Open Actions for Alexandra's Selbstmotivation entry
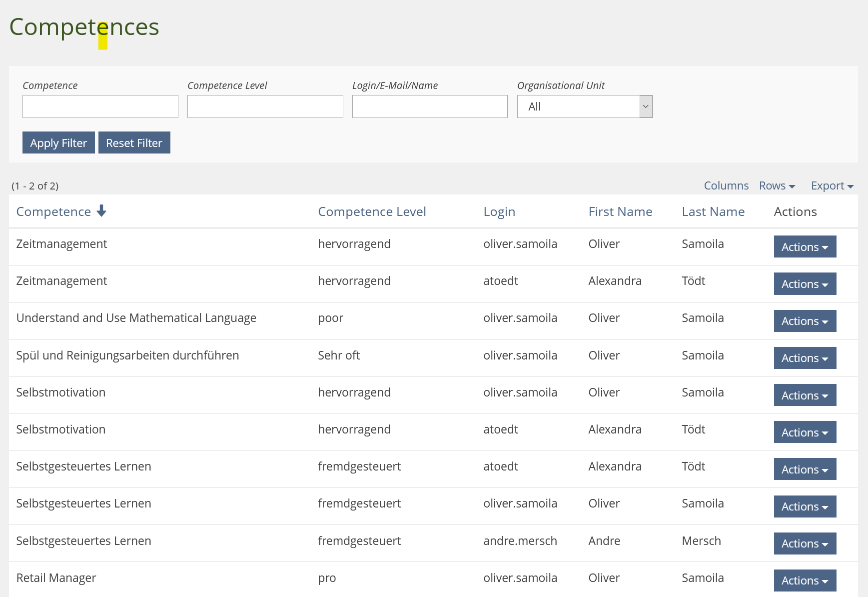The image size is (868, 597). coord(805,432)
